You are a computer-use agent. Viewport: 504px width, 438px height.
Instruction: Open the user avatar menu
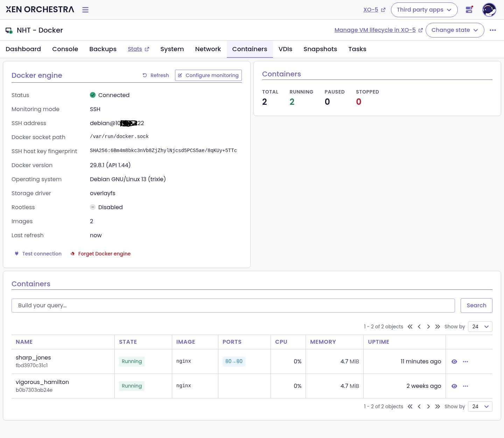[x=489, y=10]
